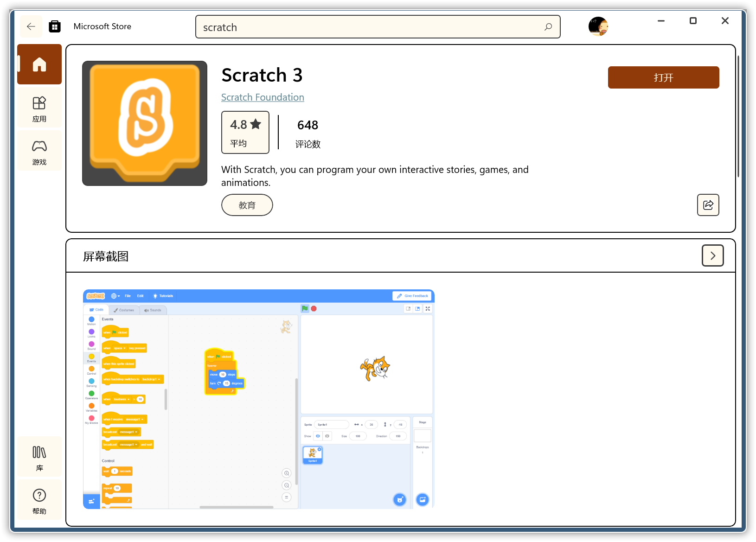Switch to the 游戏 (Games) section
This screenshot has width=756, height=542.
click(x=39, y=151)
